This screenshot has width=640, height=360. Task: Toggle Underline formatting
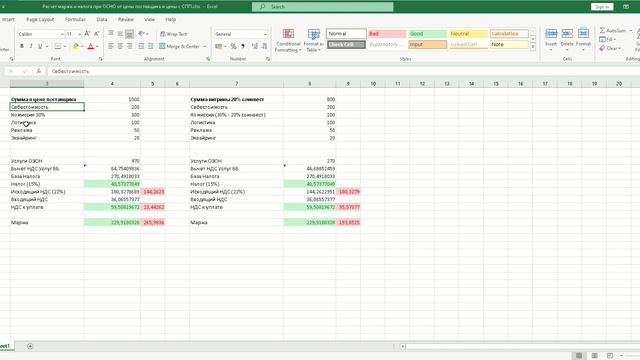(40, 46)
